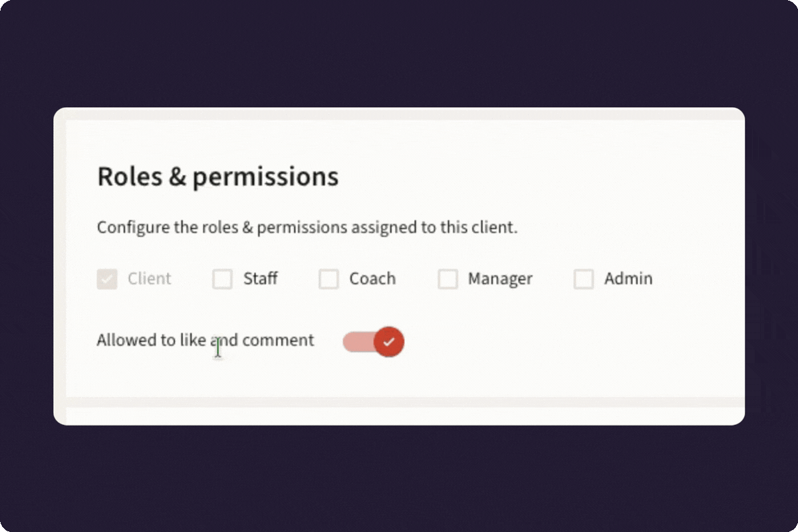Click the Roles & permissions heading
Screen dimensions: 798x532
218,176
